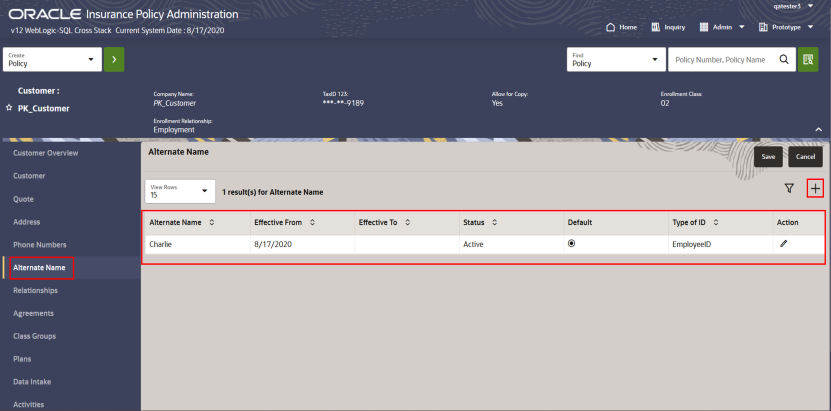Viewport: 831px width, 411px height.
Task: Open the Address sidebar item
Action: [x=26, y=222]
